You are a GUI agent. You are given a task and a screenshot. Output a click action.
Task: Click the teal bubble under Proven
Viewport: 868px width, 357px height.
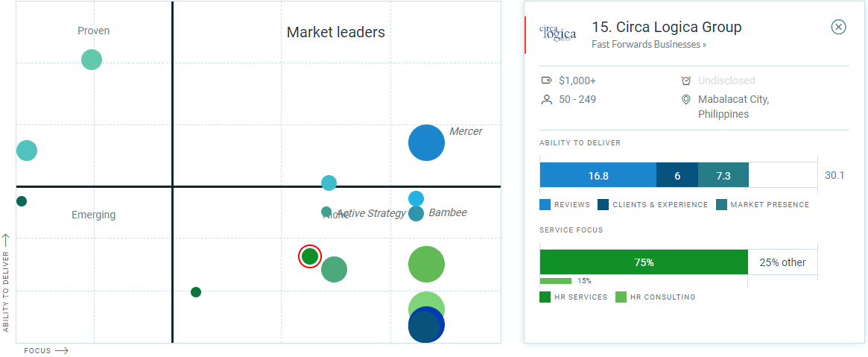point(92,59)
